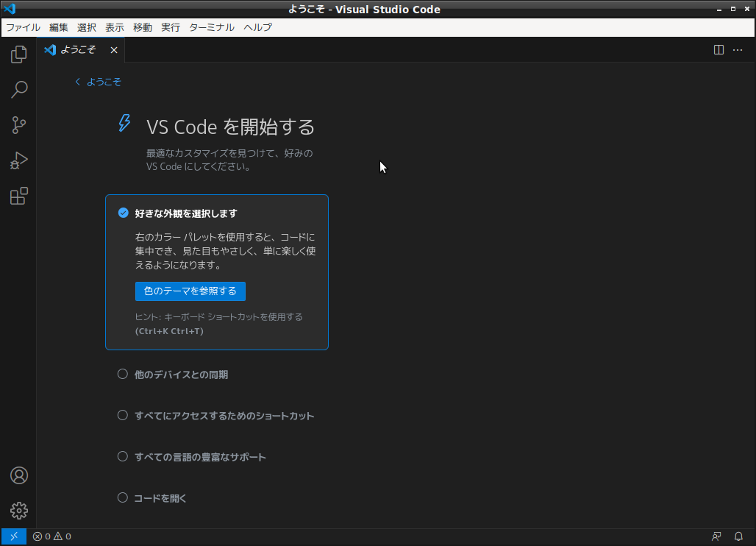Screen dimensions: 756x546
Task: Open the ターミナル menu
Action: 212,27
